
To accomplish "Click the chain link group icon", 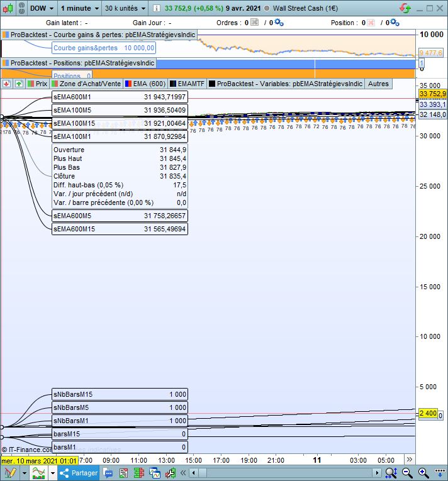I will pyautogui.click(x=21, y=8).
